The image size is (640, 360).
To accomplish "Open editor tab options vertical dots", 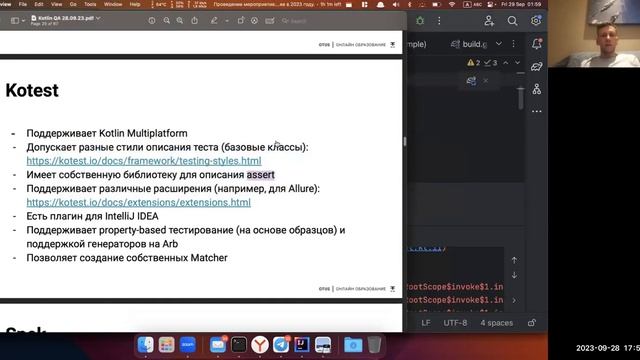I will pos(513,43).
